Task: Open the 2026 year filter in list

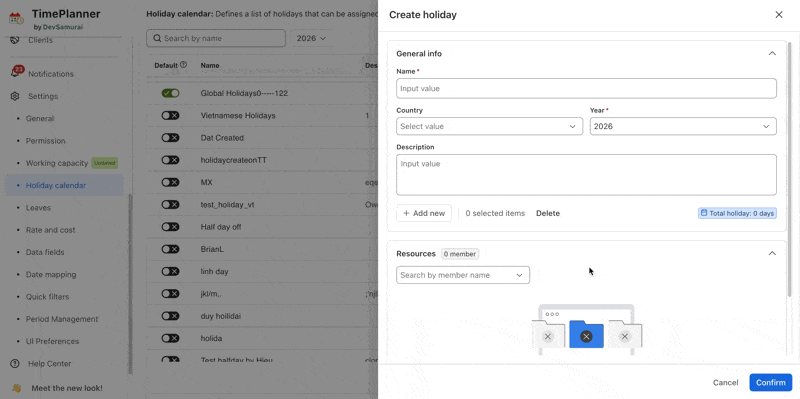Action: click(311, 38)
